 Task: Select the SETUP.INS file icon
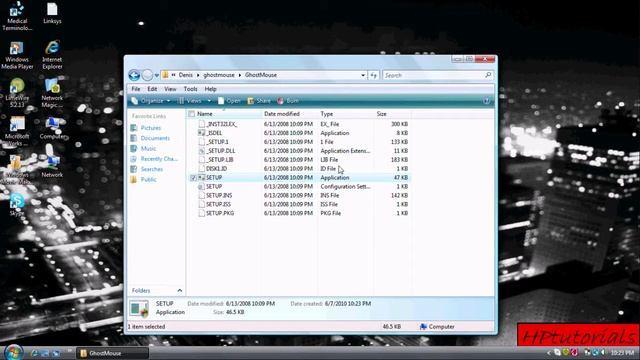pyautogui.click(x=202, y=196)
